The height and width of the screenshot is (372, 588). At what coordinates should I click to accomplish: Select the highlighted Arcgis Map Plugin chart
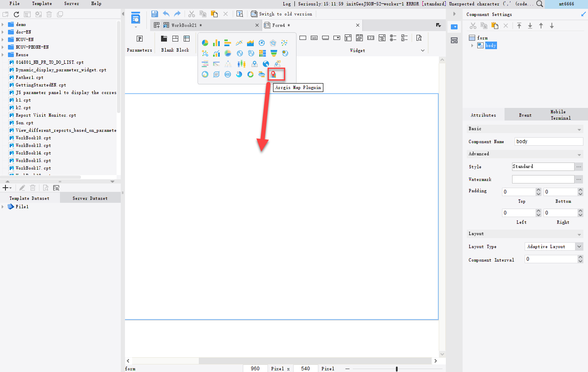point(276,74)
